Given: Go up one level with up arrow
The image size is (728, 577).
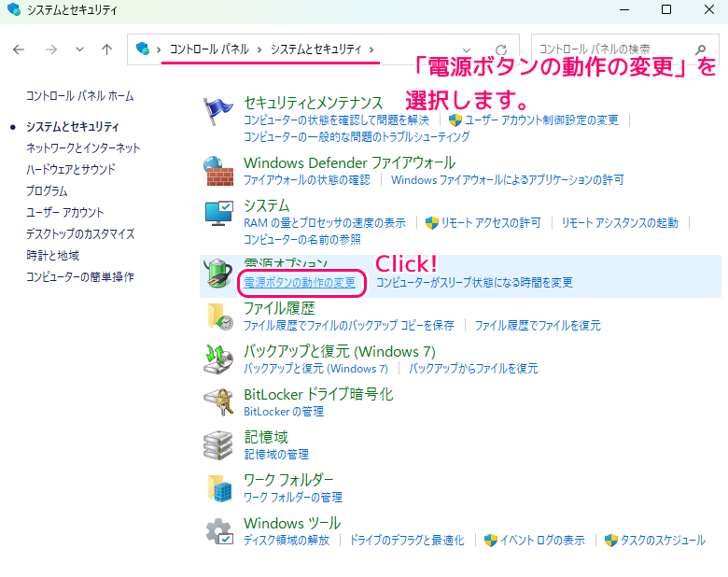Looking at the screenshot, I should (106, 49).
